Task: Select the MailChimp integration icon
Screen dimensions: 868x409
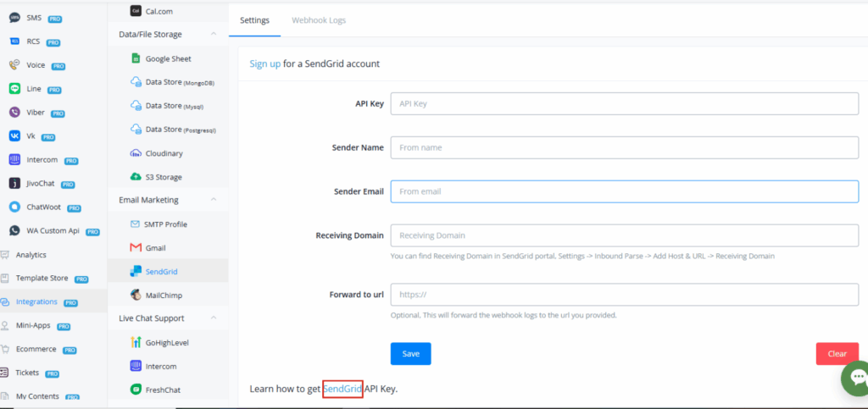Action: pos(136,295)
